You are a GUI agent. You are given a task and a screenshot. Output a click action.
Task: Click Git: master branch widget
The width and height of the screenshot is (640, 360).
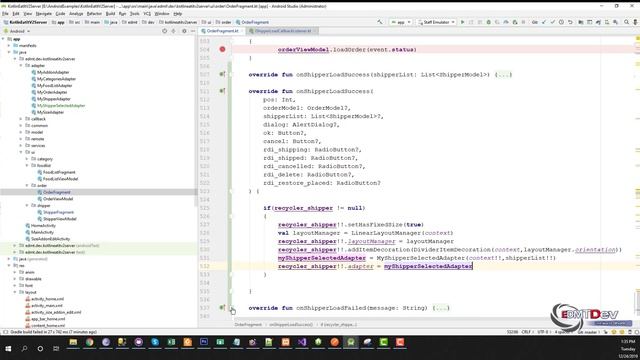tap(589, 332)
